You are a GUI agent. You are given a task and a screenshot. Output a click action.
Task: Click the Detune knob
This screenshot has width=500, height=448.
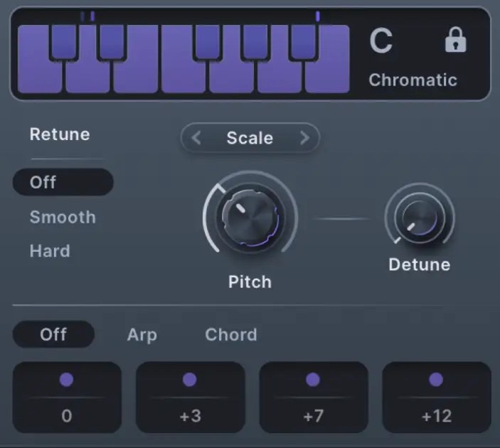(420, 218)
